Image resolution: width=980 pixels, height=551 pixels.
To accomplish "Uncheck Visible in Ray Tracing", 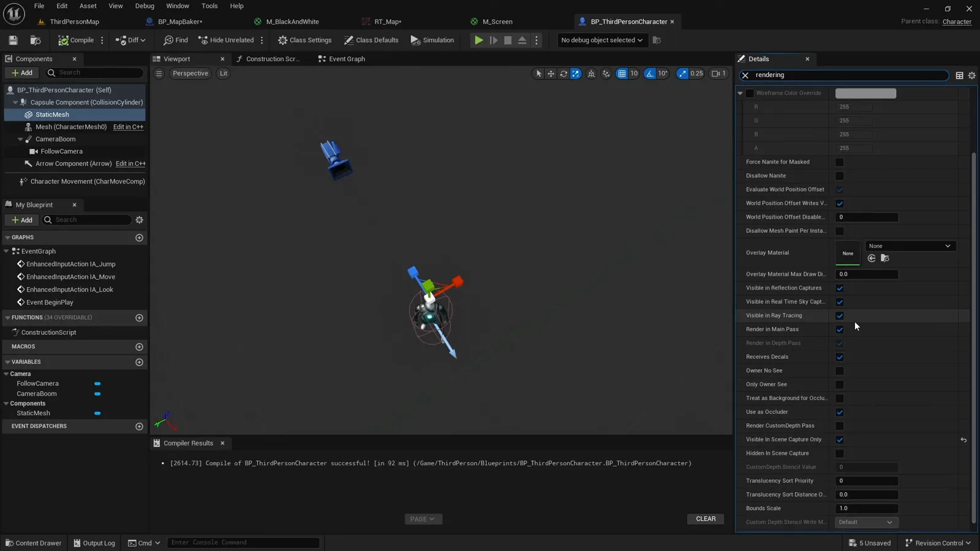I will click(x=839, y=315).
